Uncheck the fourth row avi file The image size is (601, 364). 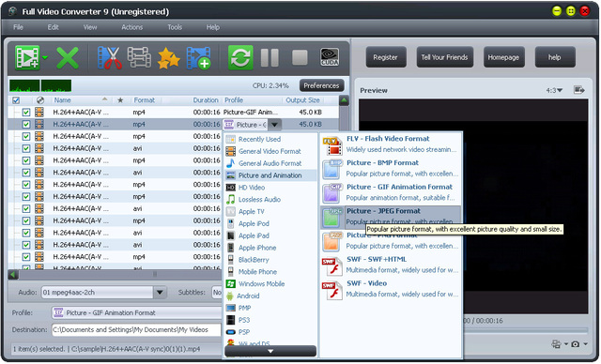[x=26, y=148]
